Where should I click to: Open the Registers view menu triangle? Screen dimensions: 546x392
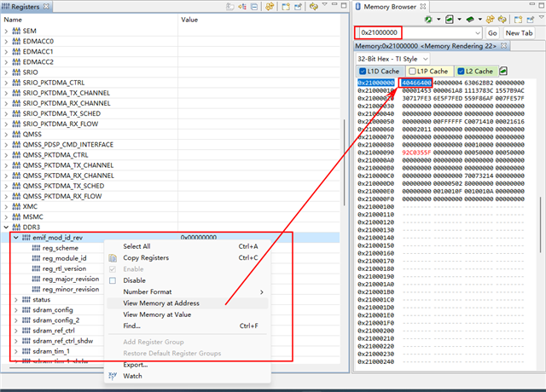click(x=324, y=4)
